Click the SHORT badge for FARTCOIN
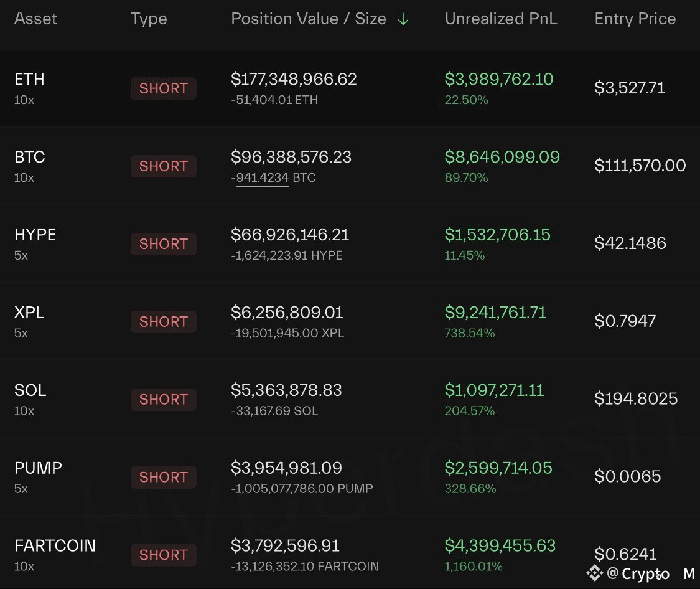Image resolution: width=700 pixels, height=589 pixels. pyautogui.click(x=164, y=555)
